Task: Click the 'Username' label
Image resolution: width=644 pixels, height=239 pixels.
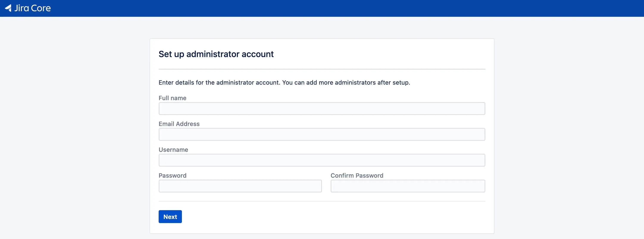Action: click(x=173, y=150)
